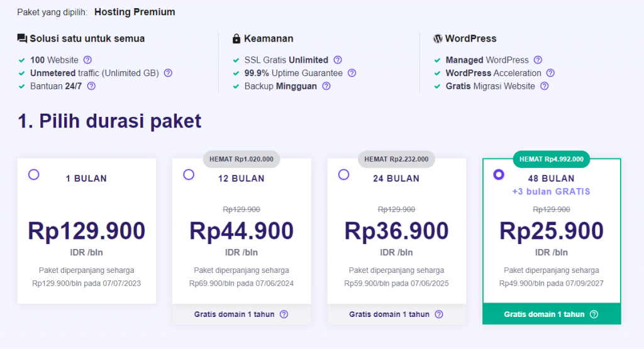Click help icon beside Unmetered traffic
This screenshot has width=644, height=349.
click(168, 73)
